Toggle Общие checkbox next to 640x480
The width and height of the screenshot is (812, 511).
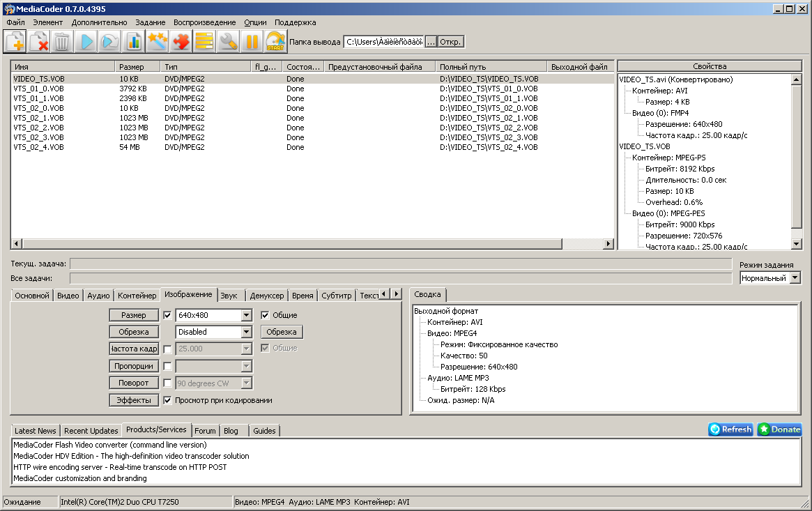coord(265,315)
